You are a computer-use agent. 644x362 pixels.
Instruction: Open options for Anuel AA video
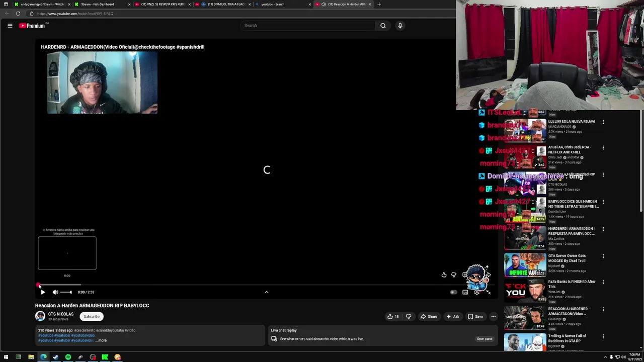pos(603,148)
